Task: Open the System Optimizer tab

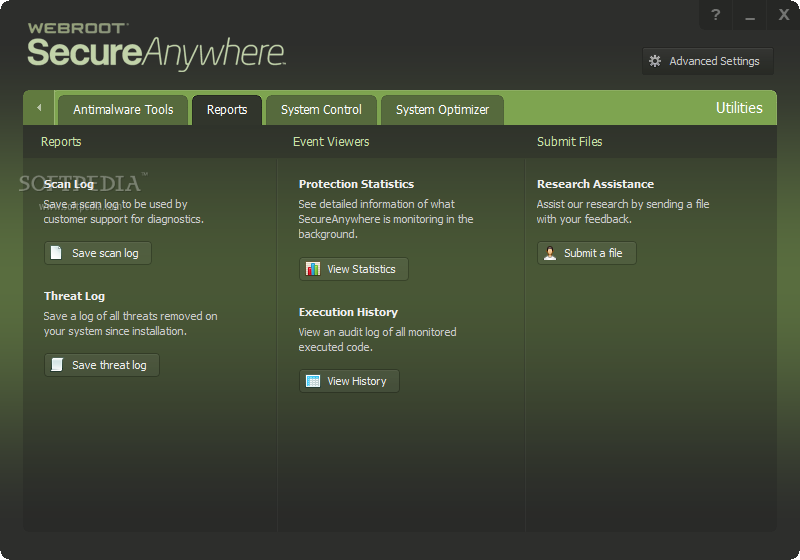Action: click(x=442, y=110)
